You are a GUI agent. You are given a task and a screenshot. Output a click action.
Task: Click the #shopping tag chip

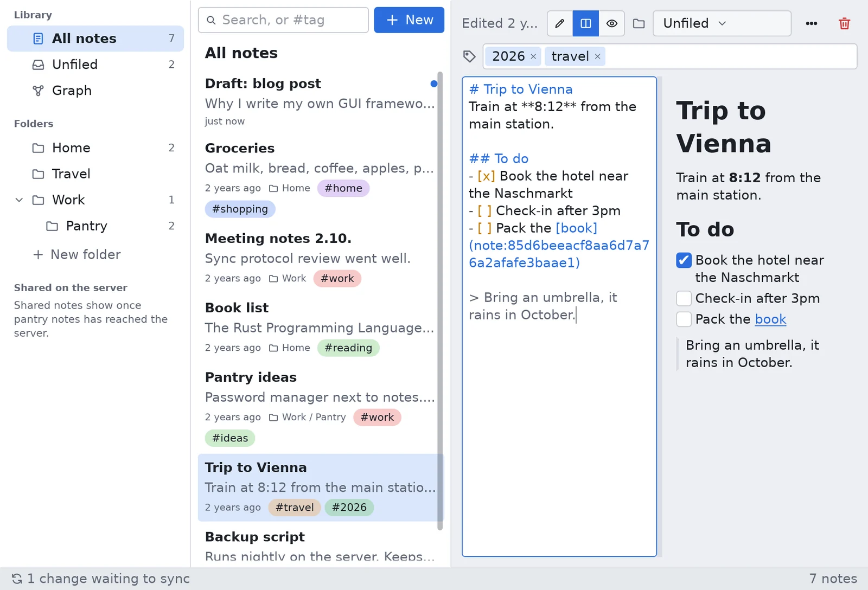click(x=240, y=209)
